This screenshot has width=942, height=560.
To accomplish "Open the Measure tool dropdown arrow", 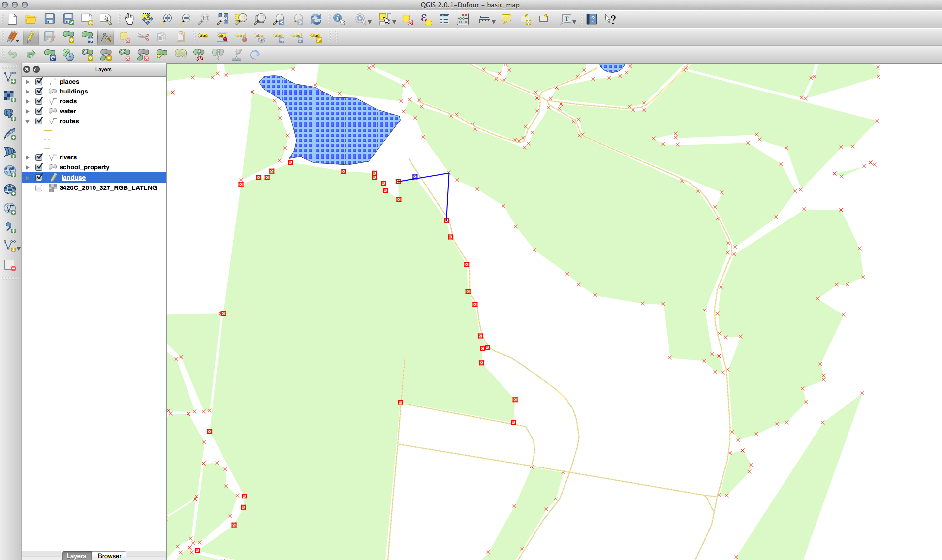I will pyautogui.click(x=494, y=22).
